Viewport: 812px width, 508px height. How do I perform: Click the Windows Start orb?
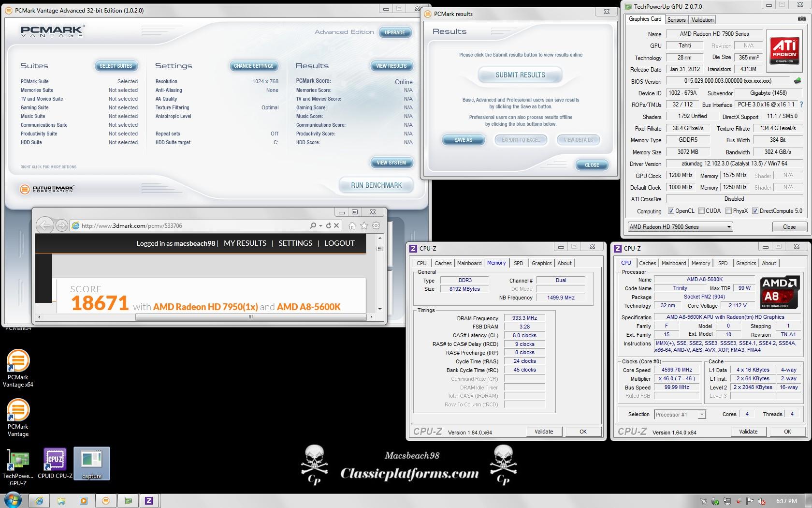(x=13, y=501)
